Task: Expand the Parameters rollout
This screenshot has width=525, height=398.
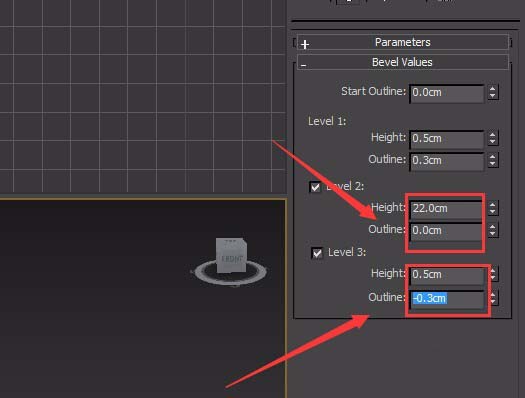Action: pos(402,43)
